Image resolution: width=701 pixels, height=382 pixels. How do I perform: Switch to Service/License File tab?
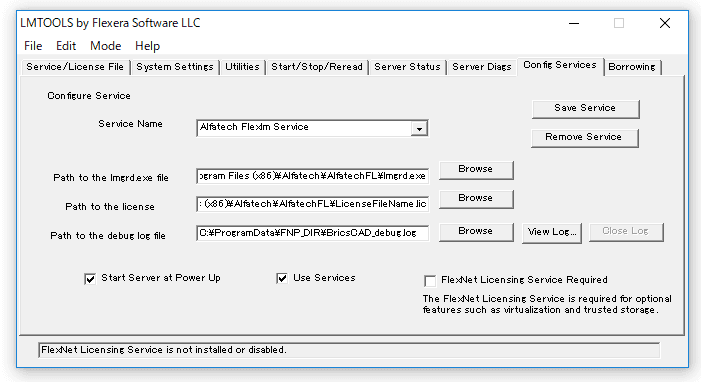click(x=75, y=67)
